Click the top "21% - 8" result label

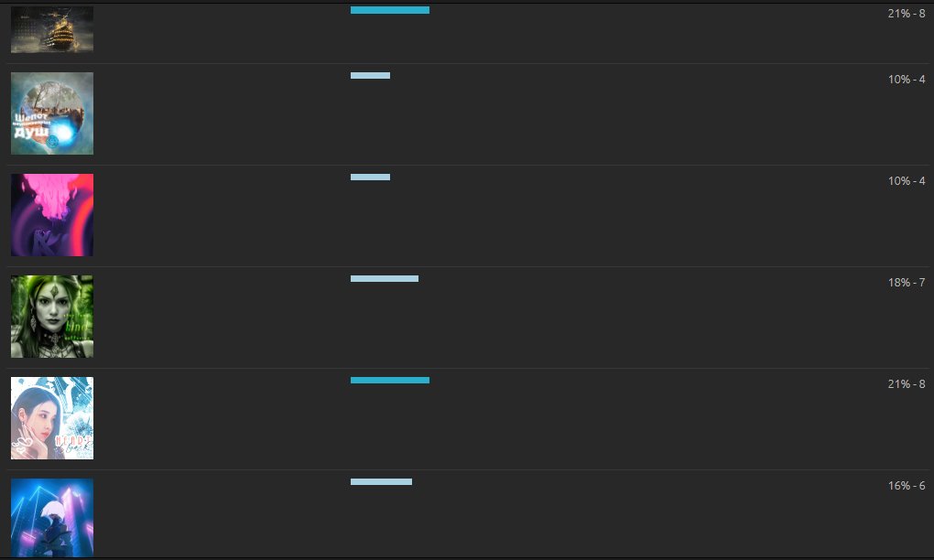(x=906, y=13)
